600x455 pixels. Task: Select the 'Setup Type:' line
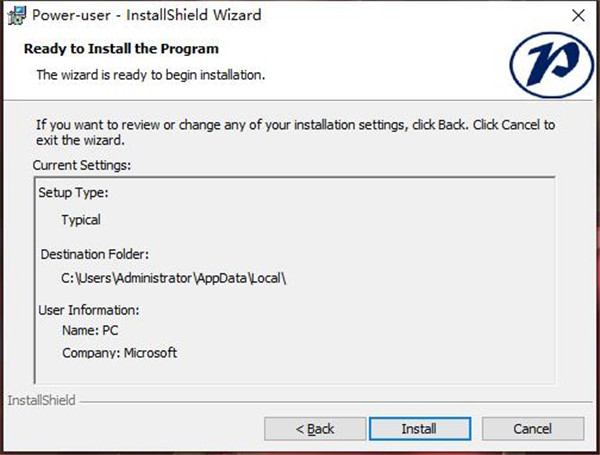click(x=73, y=193)
